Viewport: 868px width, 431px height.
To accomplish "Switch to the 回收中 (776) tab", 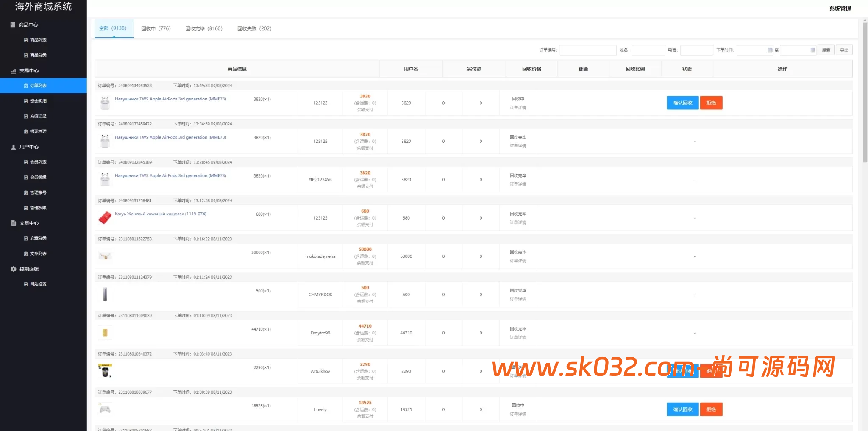I will [x=156, y=28].
